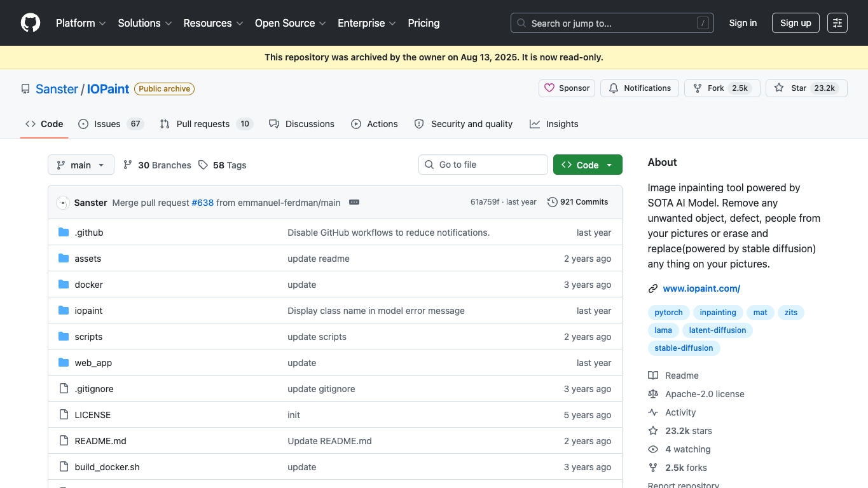Switch to the Actions tab

click(x=375, y=124)
